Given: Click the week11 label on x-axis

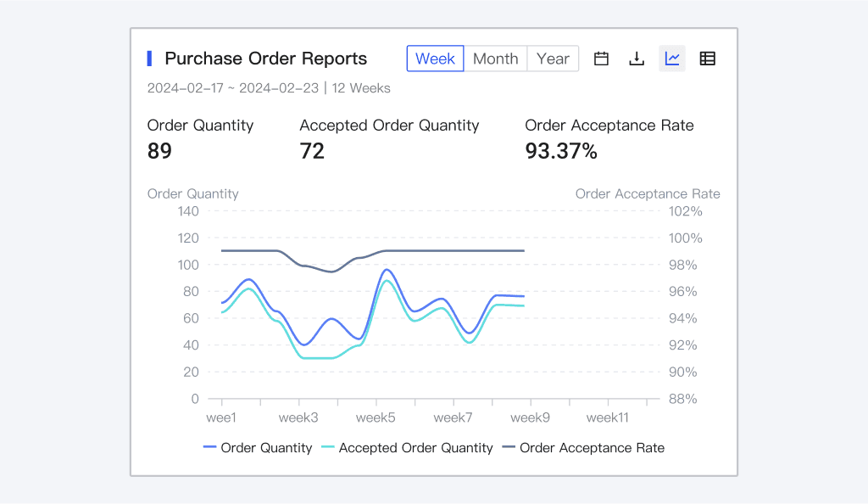Looking at the screenshot, I should (608, 417).
